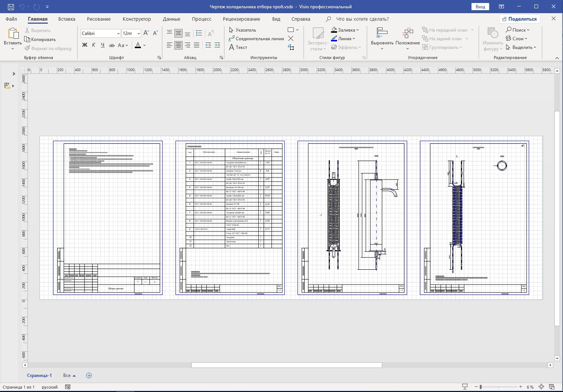Image resolution: width=563 pixels, height=392 pixels.
Task: Click the Sign in (Вход) button
Action: pos(480,7)
